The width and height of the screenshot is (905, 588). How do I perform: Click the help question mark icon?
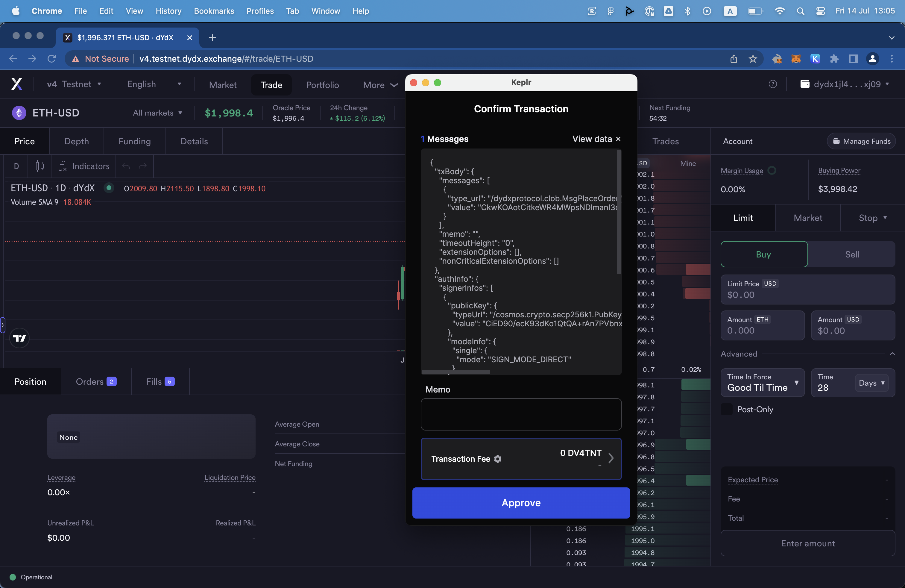coord(773,84)
